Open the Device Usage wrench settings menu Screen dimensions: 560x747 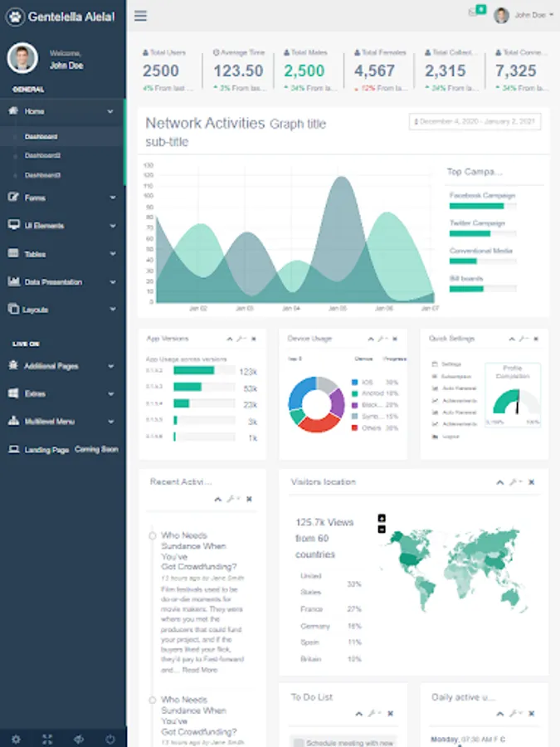click(382, 339)
